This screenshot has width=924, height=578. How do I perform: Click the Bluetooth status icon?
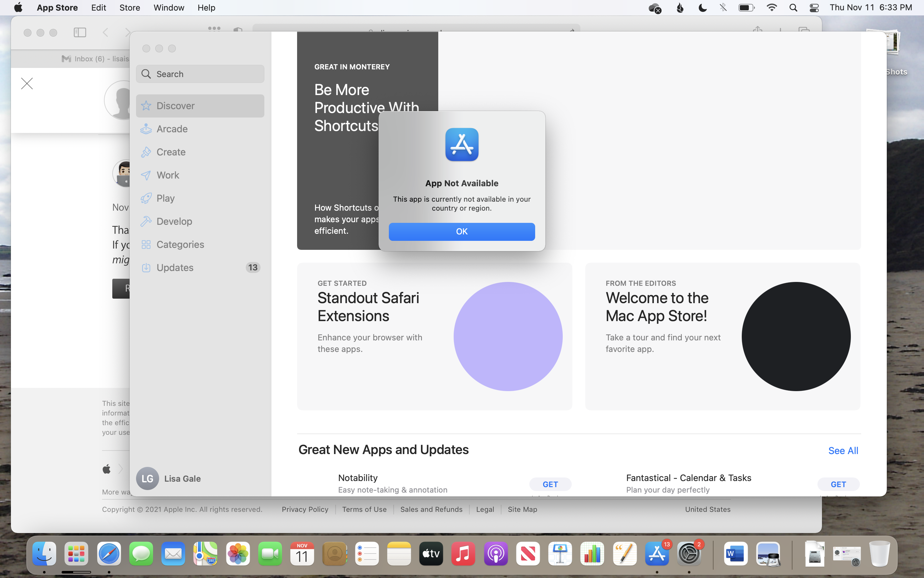723,8
